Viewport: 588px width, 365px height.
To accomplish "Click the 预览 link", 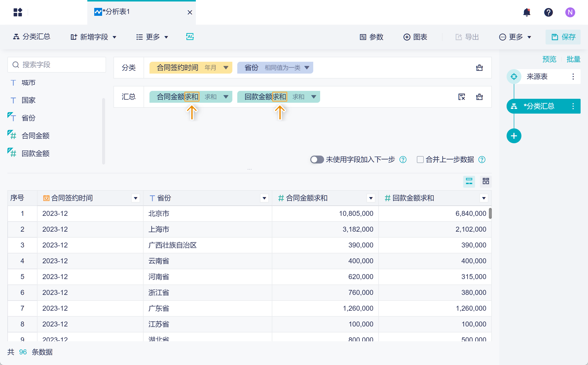I will point(549,59).
